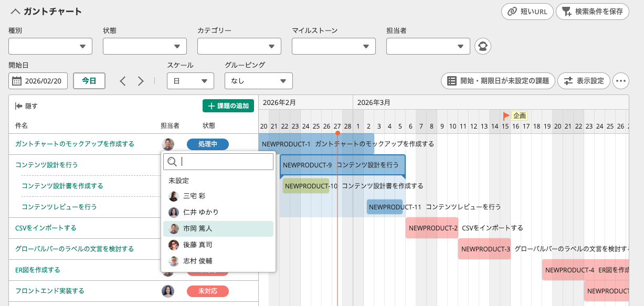
Task: Click the filter-plus icon in 検索条件を保存
Action: [x=567, y=12]
